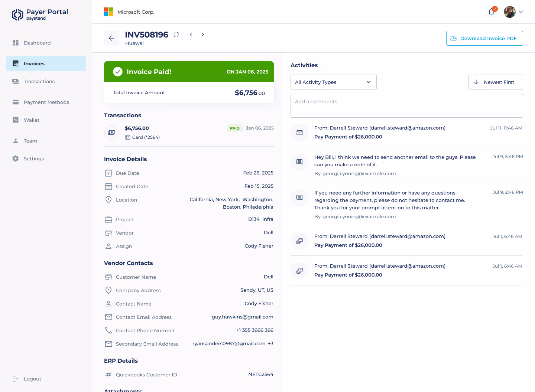The image size is (535, 392).
Task: Click the 'Hey Bill' comment text
Action: coord(395,161)
